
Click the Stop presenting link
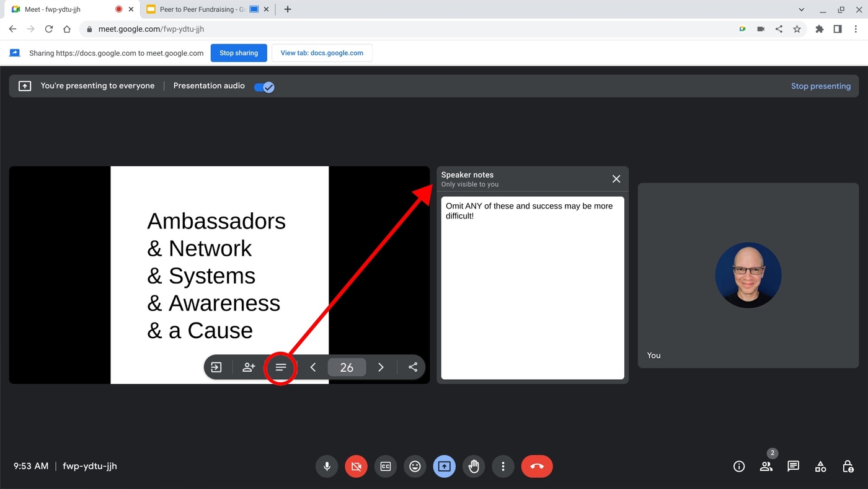(x=821, y=86)
